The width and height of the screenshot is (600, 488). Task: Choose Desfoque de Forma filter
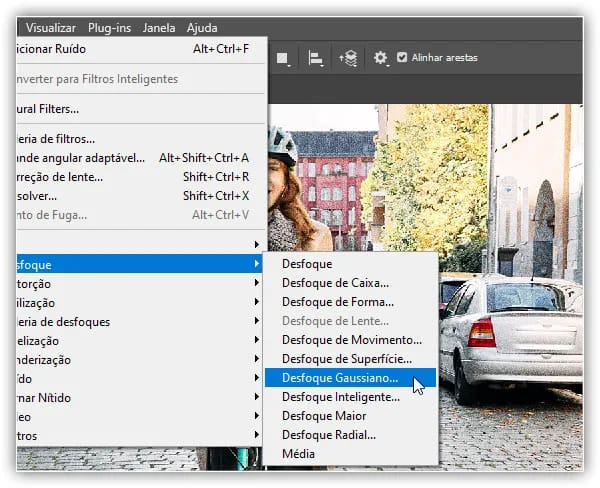[x=337, y=302]
